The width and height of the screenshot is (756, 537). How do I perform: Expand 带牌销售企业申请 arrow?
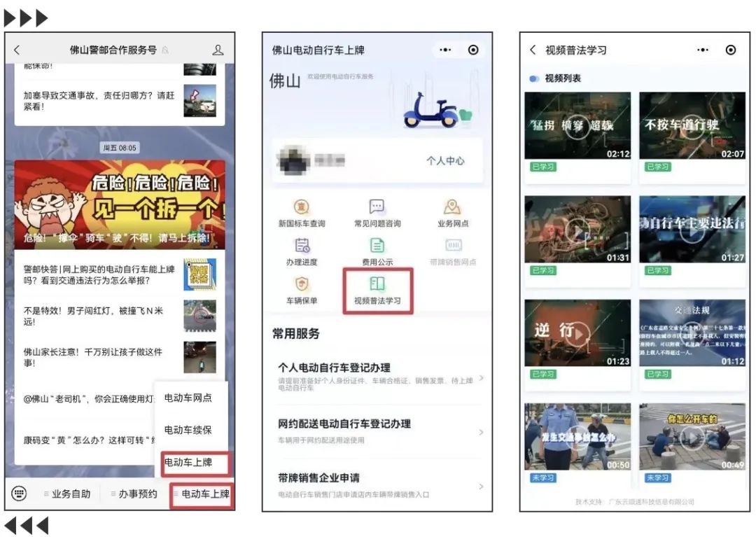click(481, 486)
